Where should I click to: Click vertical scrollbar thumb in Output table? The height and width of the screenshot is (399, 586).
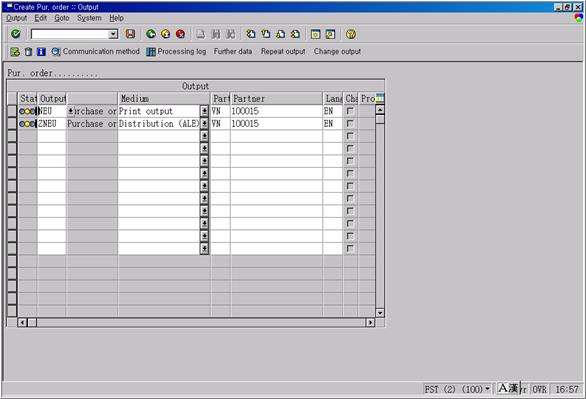tap(380, 119)
